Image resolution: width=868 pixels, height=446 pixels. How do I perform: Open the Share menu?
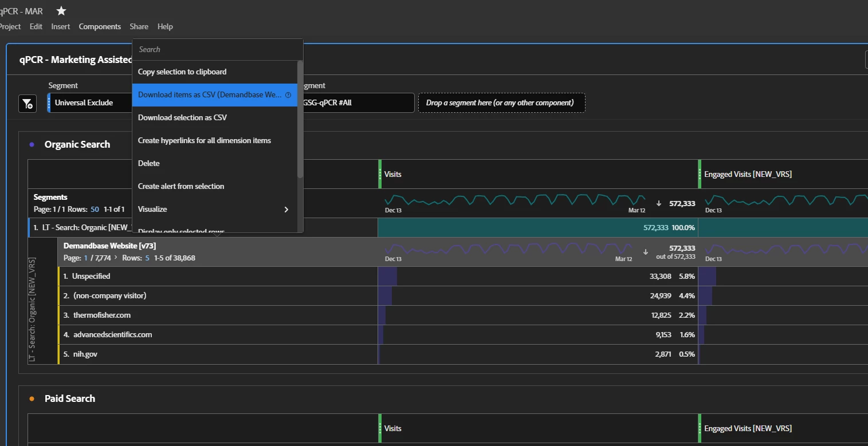(139, 26)
